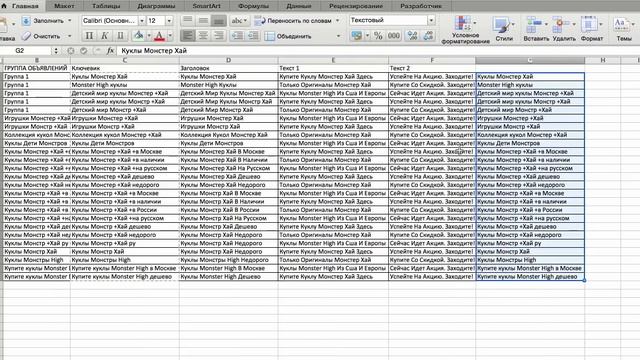The height and width of the screenshot is (360, 640).
Task: Open the Данные tab
Action: coord(299,6)
